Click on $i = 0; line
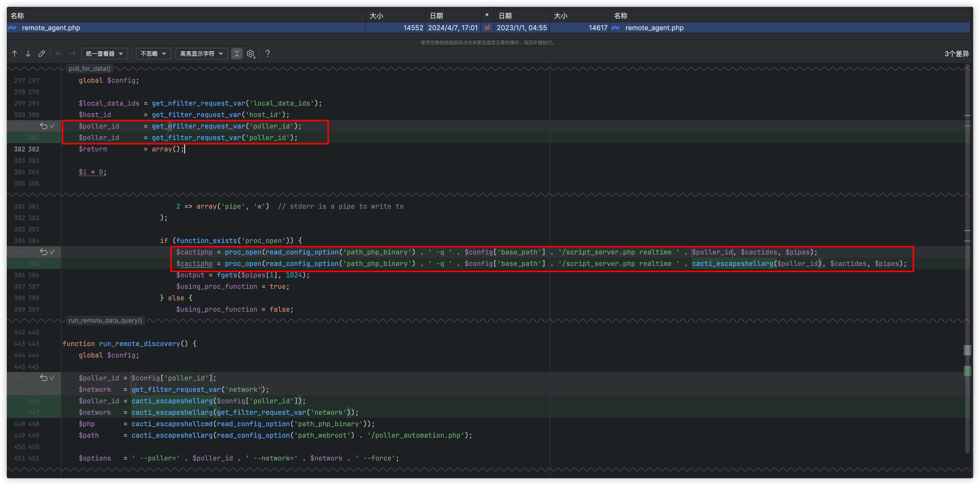Image resolution: width=980 pixels, height=485 pixels. coord(92,172)
